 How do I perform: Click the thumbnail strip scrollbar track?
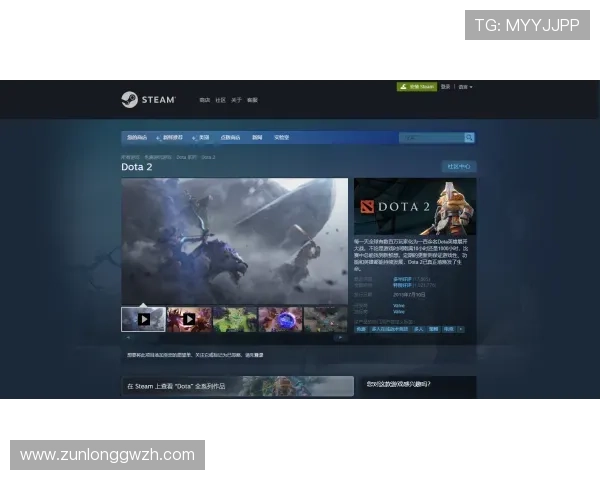click(234, 338)
